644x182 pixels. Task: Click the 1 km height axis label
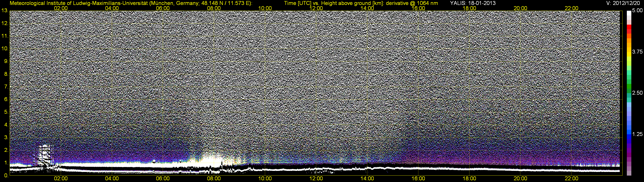coord(6,163)
